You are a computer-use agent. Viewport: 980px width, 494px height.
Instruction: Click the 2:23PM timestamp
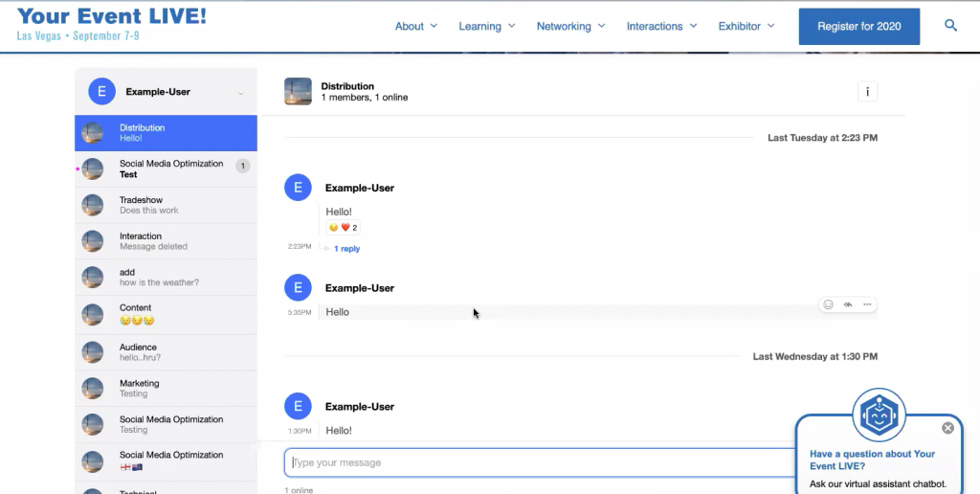300,246
